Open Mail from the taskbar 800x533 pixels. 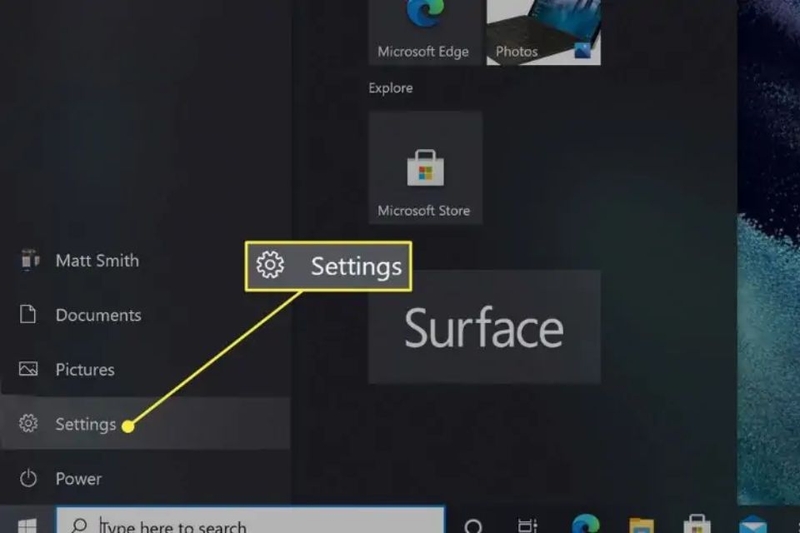753,525
